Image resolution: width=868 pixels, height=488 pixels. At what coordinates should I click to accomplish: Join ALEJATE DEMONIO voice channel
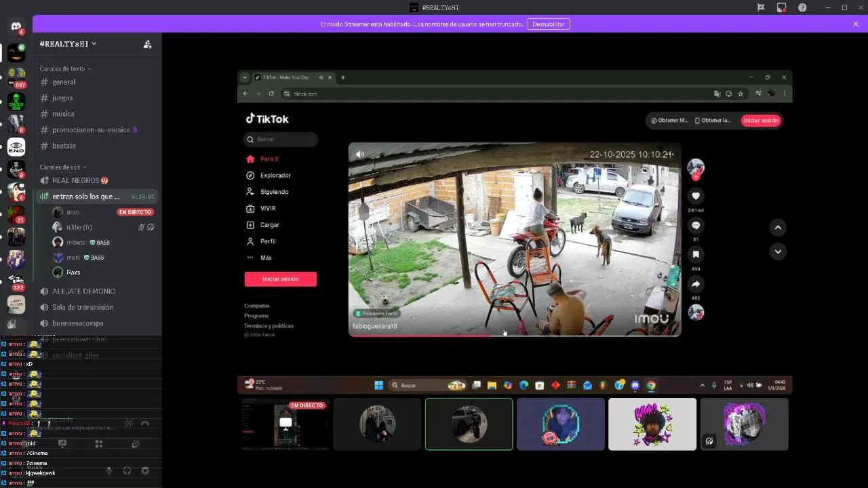(x=98, y=291)
